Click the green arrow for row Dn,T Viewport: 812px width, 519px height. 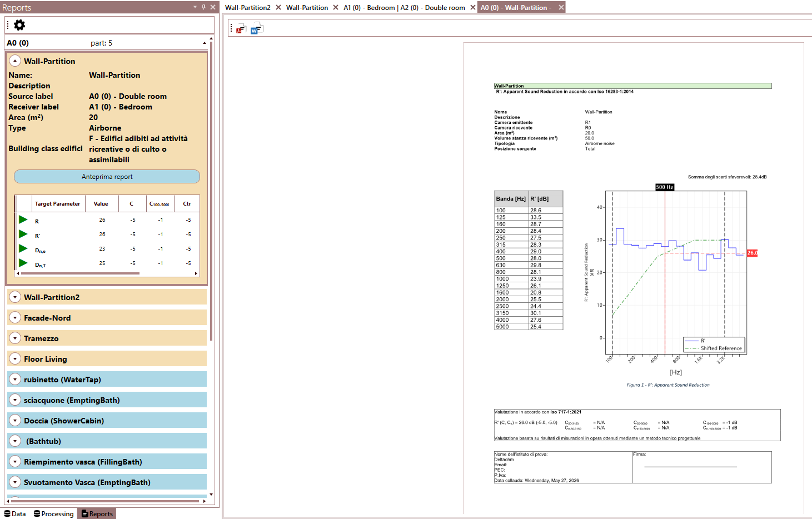23,263
